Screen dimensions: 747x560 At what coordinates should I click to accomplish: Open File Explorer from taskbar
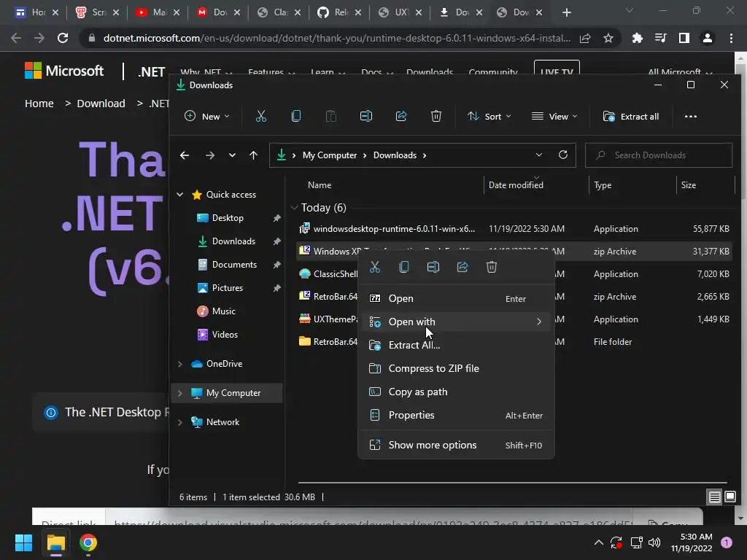click(x=55, y=542)
